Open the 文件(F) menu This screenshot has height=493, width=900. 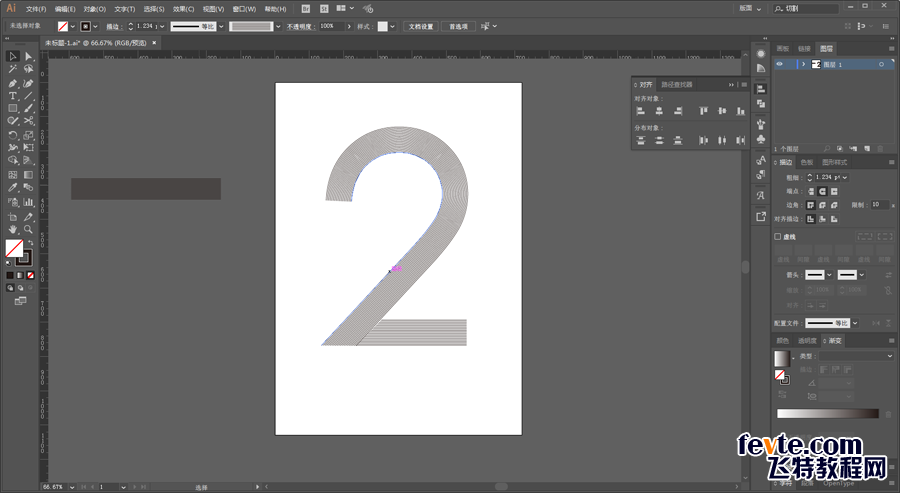(36, 9)
